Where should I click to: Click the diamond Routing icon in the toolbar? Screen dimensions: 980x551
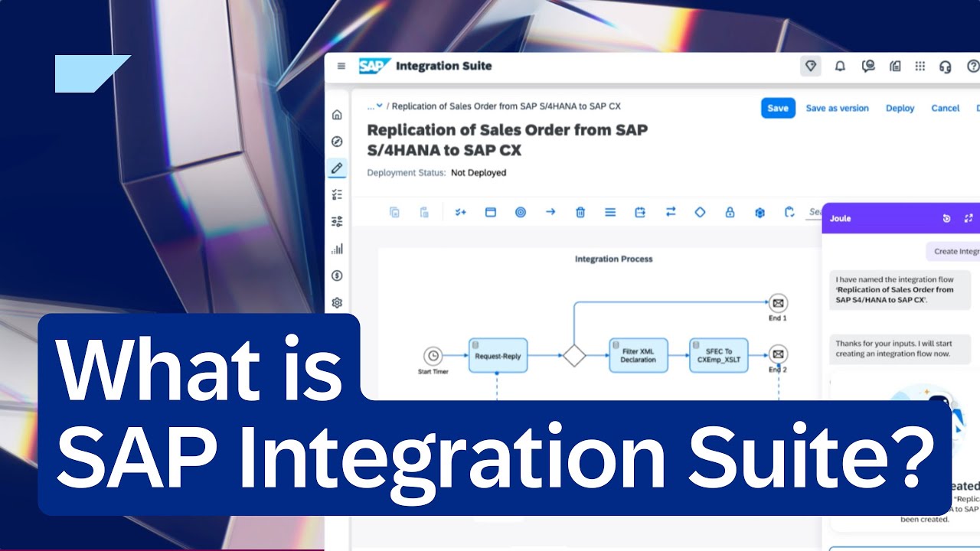tap(700, 212)
